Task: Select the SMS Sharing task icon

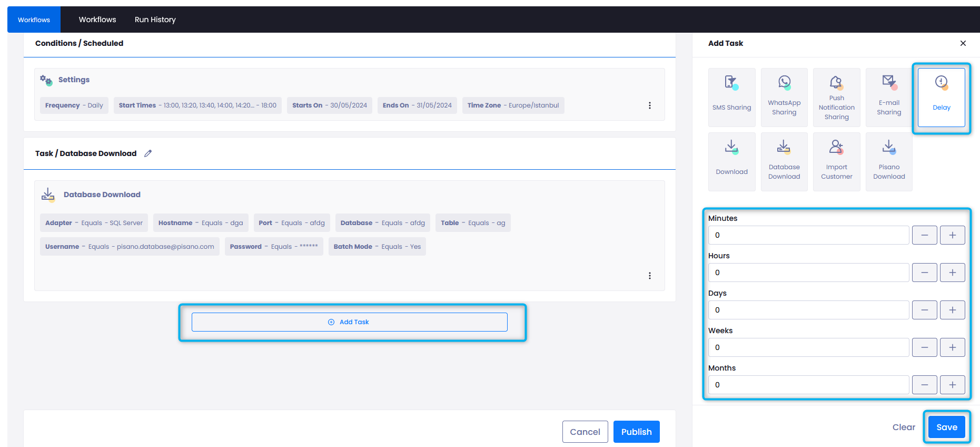Action: pos(731,97)
